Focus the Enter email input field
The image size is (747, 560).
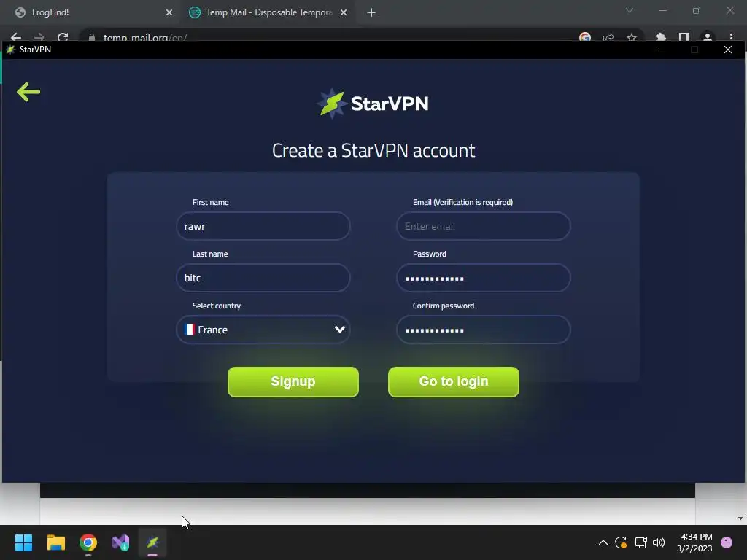click(483, 226)
